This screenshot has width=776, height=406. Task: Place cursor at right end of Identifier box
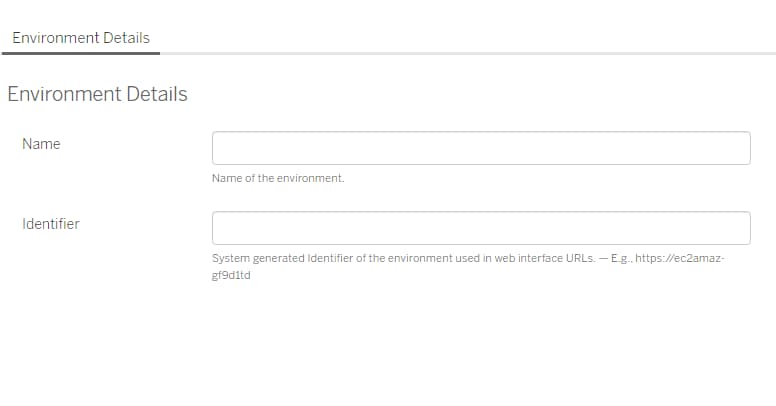(x=745, y=228)
